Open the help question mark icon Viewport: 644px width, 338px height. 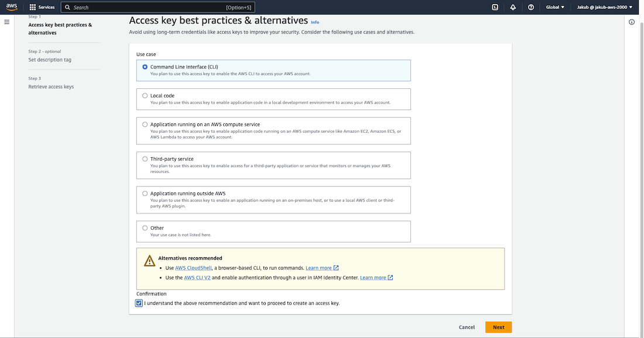531,7
